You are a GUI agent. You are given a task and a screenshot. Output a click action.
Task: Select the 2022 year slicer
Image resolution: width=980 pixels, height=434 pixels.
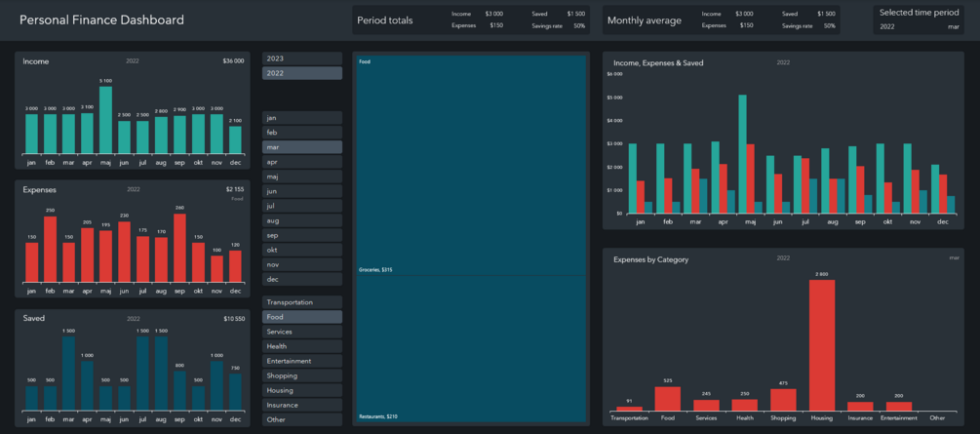(302, 73)
